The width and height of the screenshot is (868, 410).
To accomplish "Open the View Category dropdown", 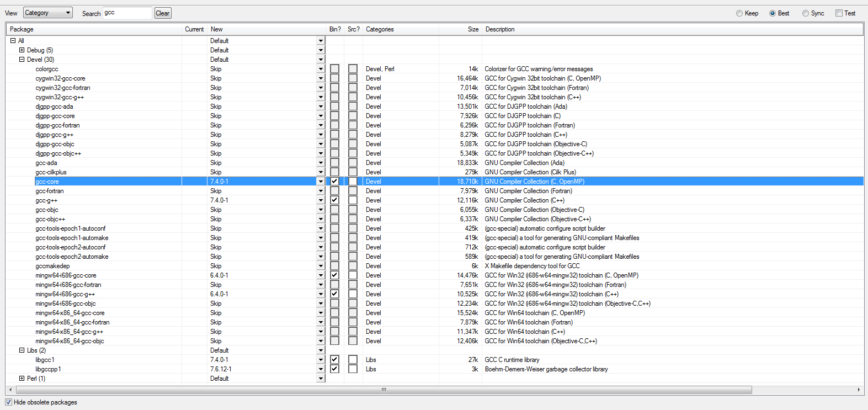I will 48,13.
